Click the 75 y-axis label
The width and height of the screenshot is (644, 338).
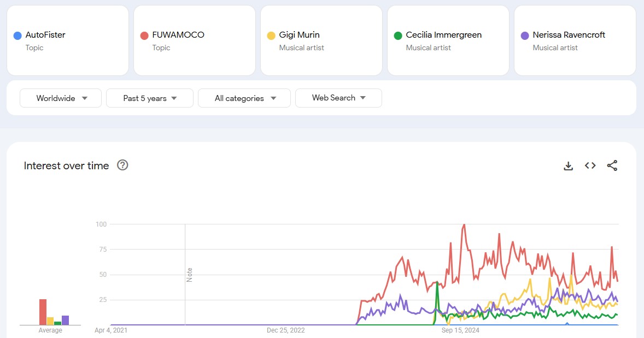tap(103, 250)
